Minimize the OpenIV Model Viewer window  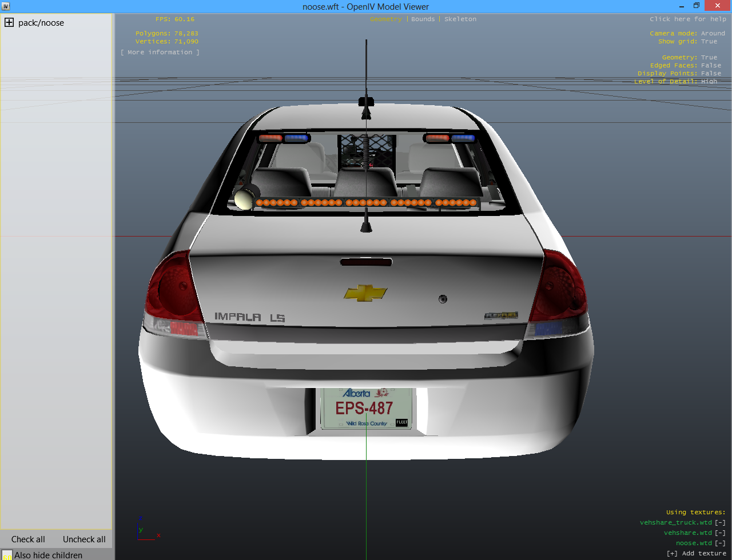tap(681, 6)
